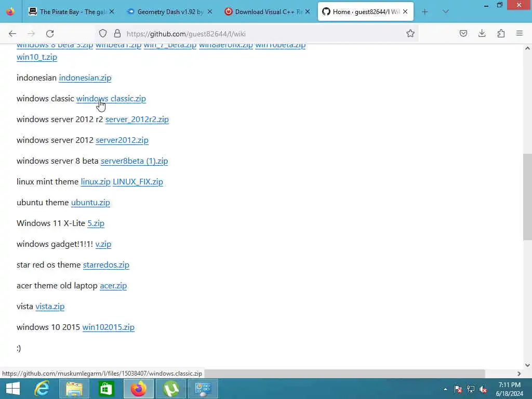Open the linux.zip link

click(x=96, y=181)
